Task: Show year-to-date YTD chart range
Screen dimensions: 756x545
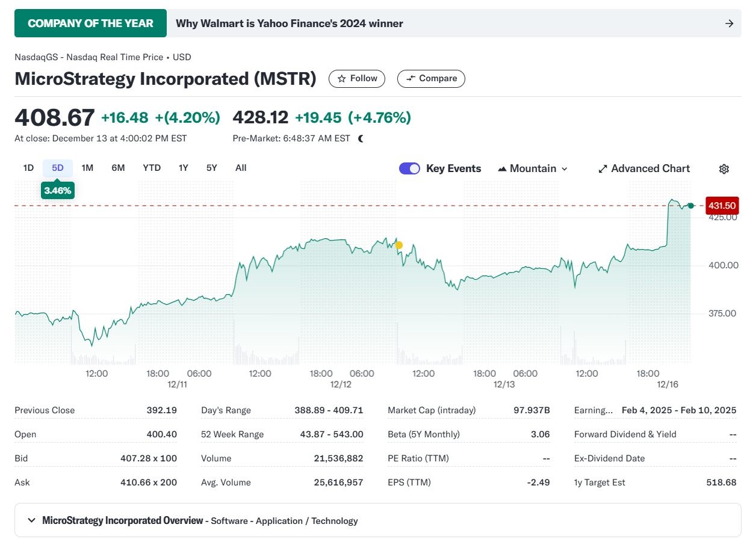Action: point(152,168)
